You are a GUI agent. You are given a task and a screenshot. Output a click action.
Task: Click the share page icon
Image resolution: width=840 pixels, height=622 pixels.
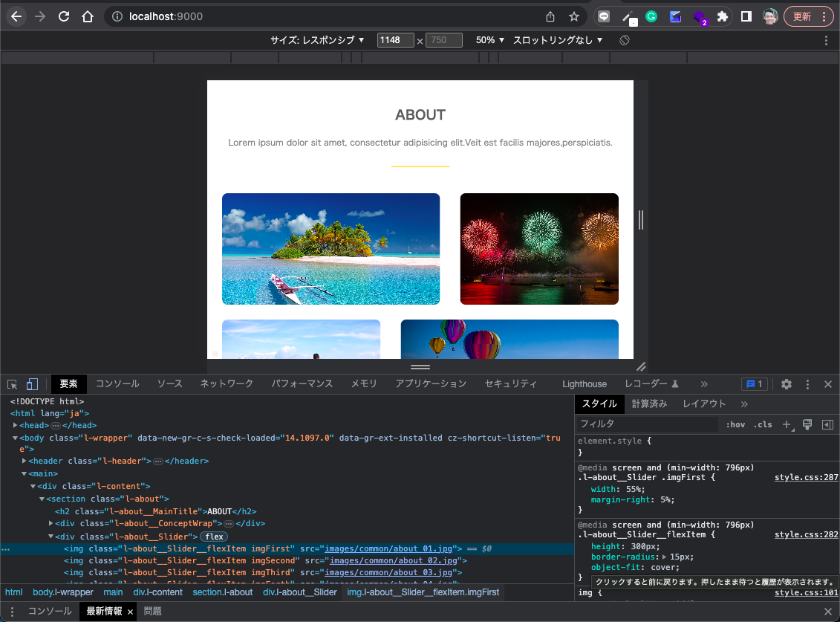[x=550, y=16]
